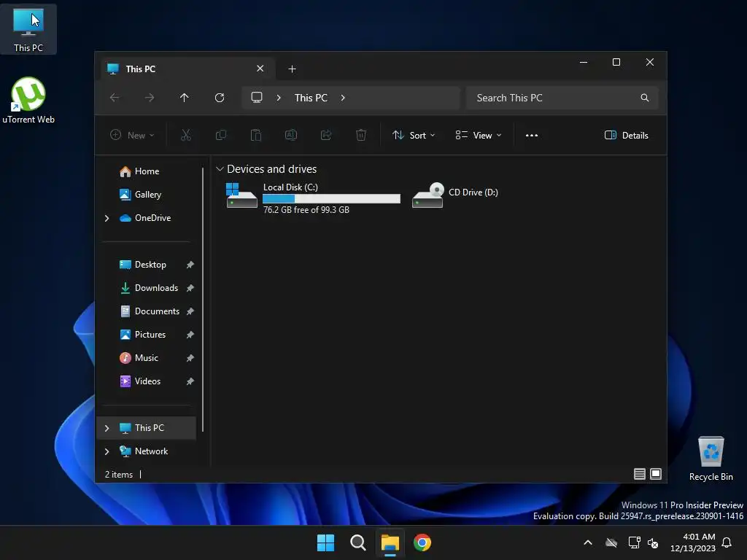Launch Google Chrome from taskbar

coord(422,542)
